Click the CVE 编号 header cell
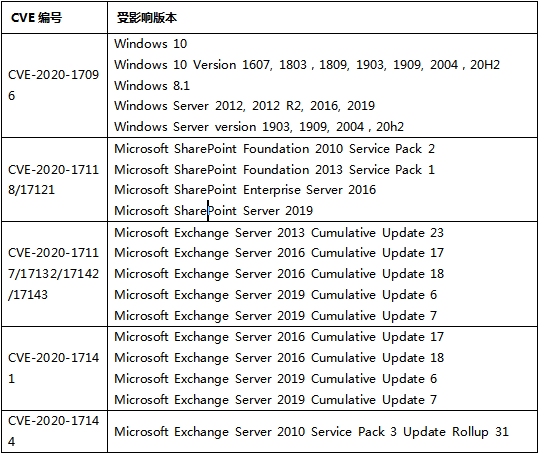The image size is (538, 453). 54,17
